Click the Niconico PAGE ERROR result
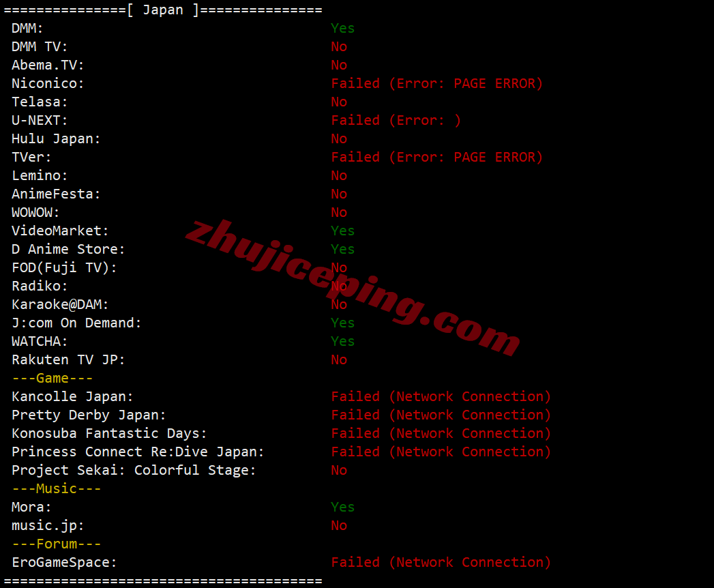Viewport: 714px width, 588px height. [436, 84]
